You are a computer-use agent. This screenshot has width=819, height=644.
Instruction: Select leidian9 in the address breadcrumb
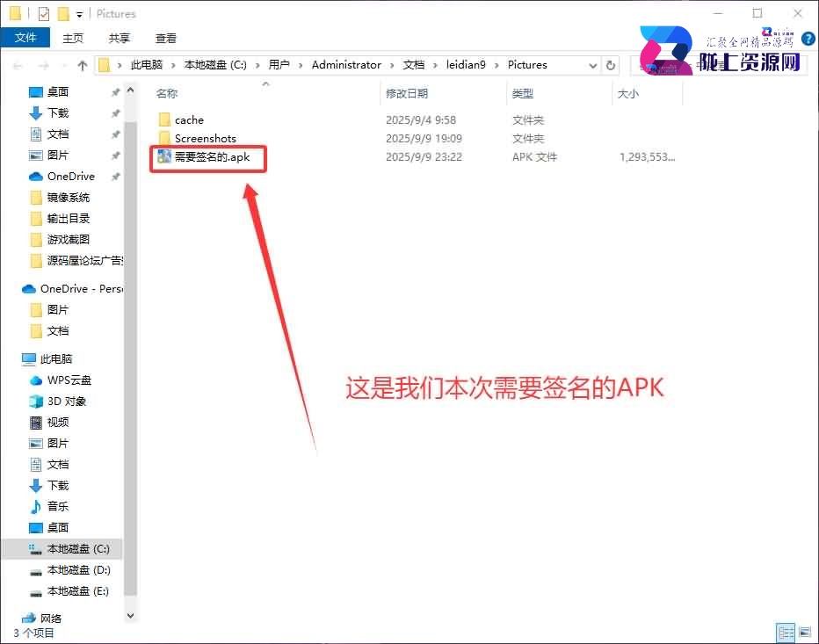(x=466, y=65)
